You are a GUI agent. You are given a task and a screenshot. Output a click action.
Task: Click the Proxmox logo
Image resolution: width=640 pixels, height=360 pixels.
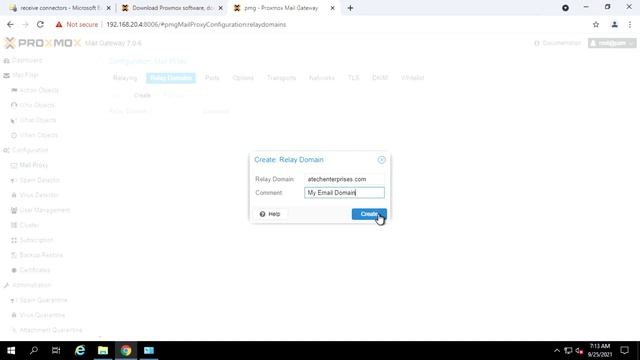click(42, 43)
